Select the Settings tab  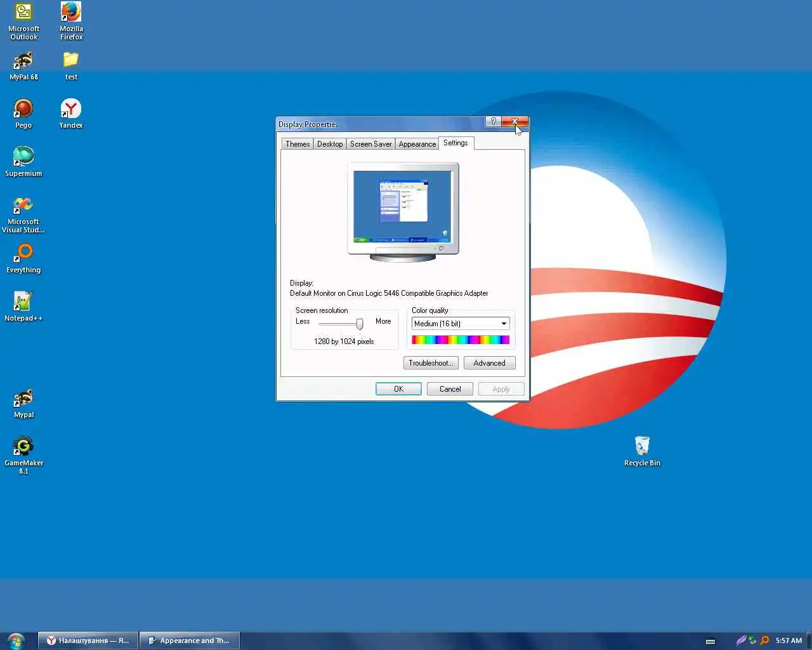(x=455, y=143)
